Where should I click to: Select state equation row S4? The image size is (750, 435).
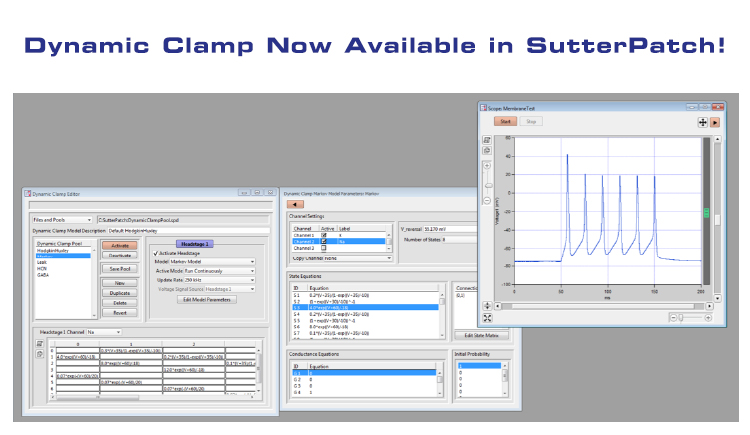pos(365,314)
